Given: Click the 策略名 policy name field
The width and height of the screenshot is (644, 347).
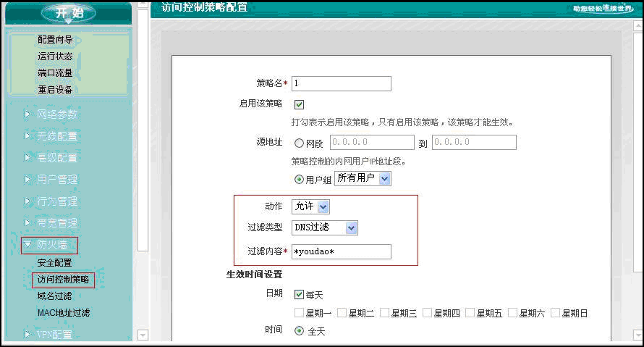Looking at the screenshot, I should point(342,83).
